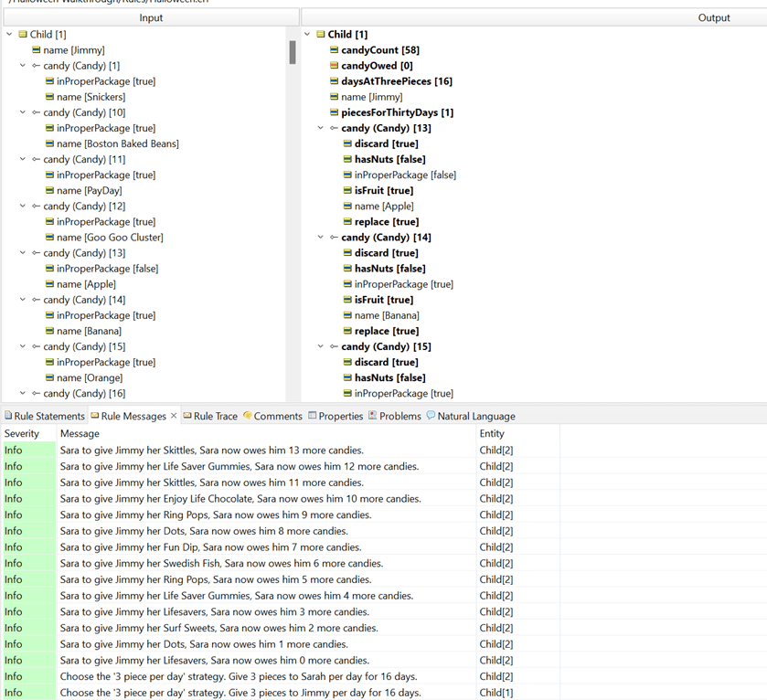Click the Child folder icon in Output tree
The width and height of the screenshot is (767, 700).
pyautogui.click(x=321, y=35)
